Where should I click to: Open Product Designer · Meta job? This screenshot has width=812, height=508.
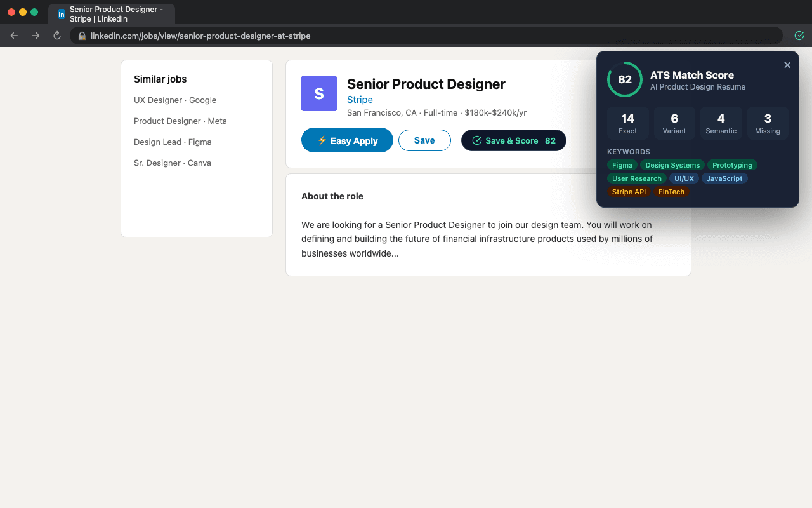[x=180, y=121]
